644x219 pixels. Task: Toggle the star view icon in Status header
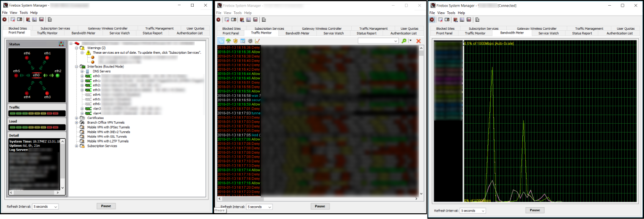(x=61, y=44)
